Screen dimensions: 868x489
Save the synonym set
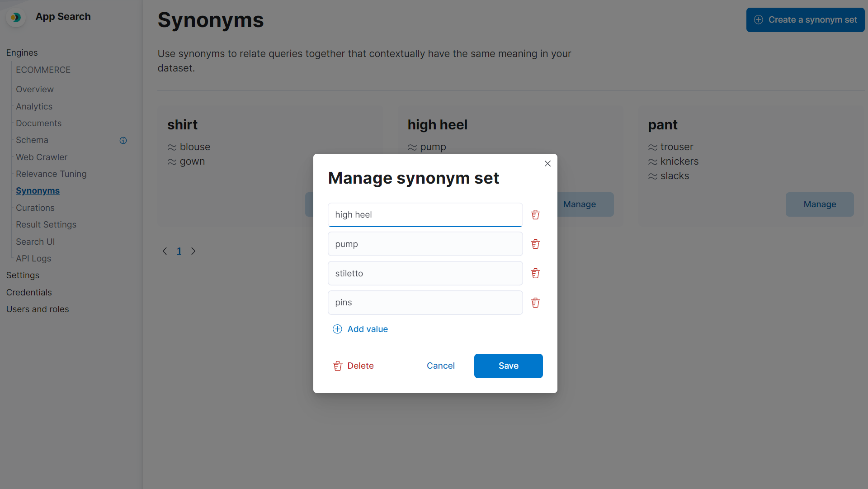[x=508, y=366]
